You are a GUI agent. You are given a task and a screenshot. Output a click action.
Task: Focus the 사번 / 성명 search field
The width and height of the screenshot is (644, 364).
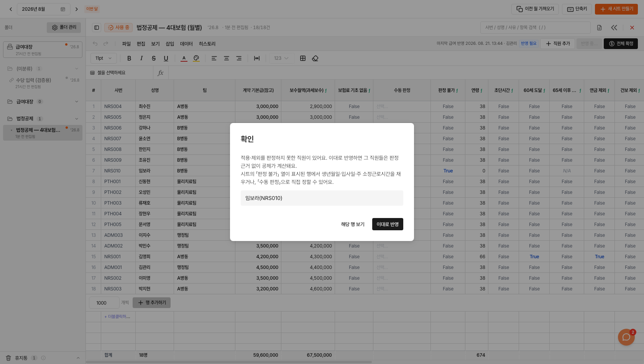535,28
